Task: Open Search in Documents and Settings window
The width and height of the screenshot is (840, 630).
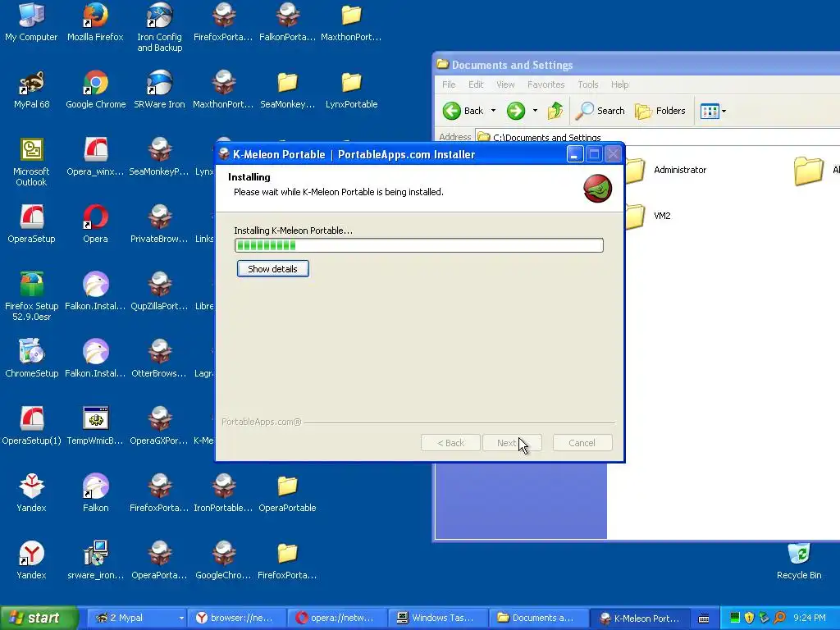Action: tap(600, 111)
